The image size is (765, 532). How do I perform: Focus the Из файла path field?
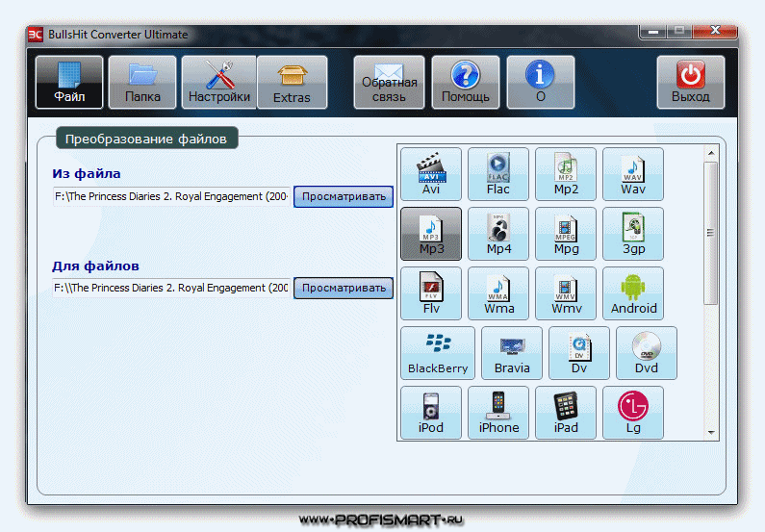[171, 196]
